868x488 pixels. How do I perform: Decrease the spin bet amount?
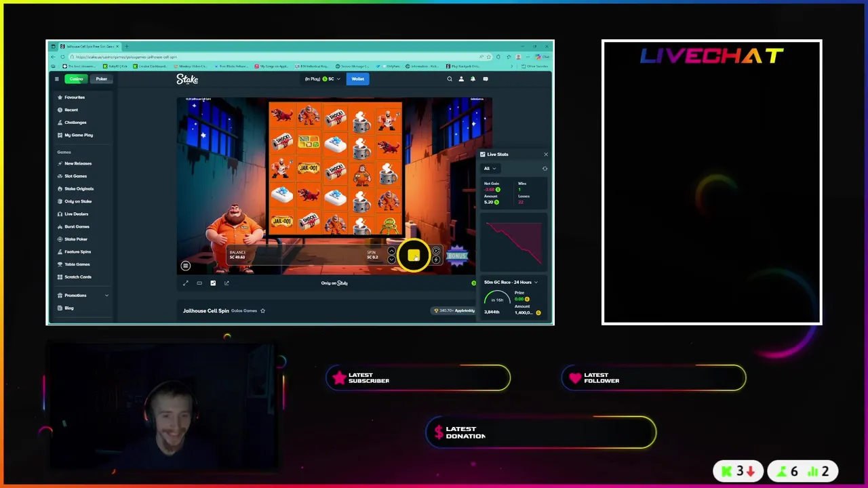[391, 260]
